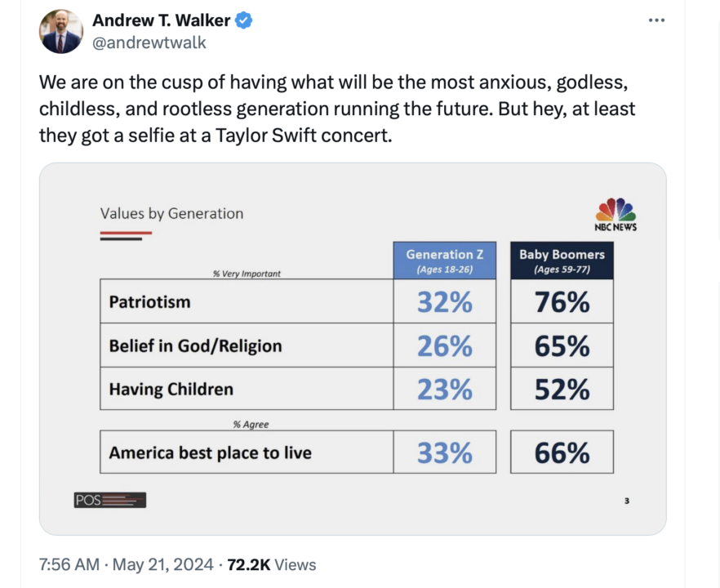Click the Generation Z column header
Screen dimensions: 720x588
point(444,261)
